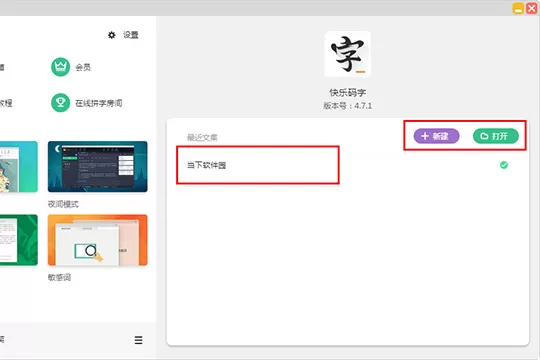
Task: Open the hamburger menu icon
Action: pyautogui.click(x=138, y=340)
